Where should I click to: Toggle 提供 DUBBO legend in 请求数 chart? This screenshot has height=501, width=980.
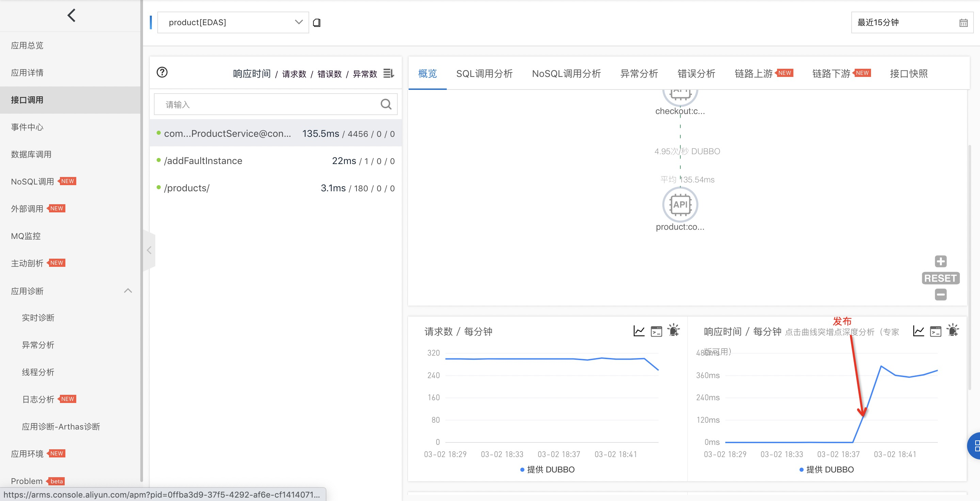[547, 469]
